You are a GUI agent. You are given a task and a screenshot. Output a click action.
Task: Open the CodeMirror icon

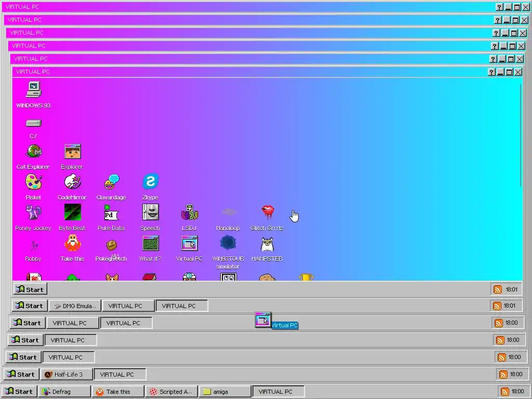pyautogui.click(x=72, y=182)
